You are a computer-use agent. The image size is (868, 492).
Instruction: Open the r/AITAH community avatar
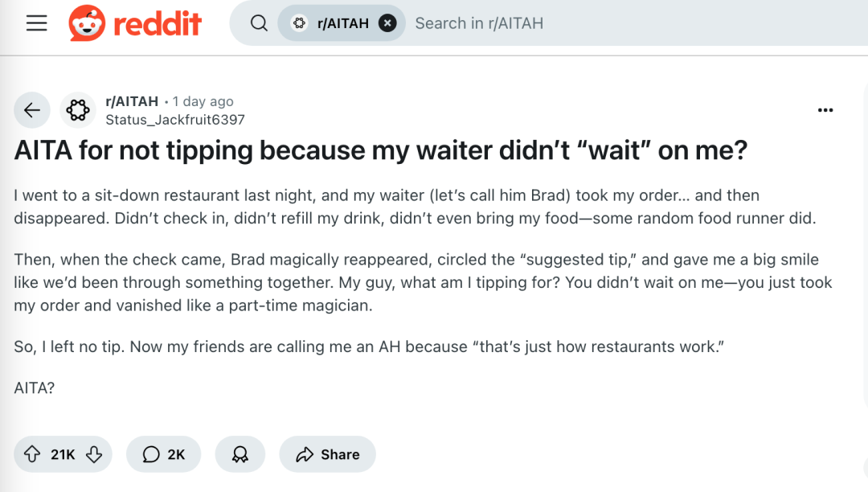point(78,110)
